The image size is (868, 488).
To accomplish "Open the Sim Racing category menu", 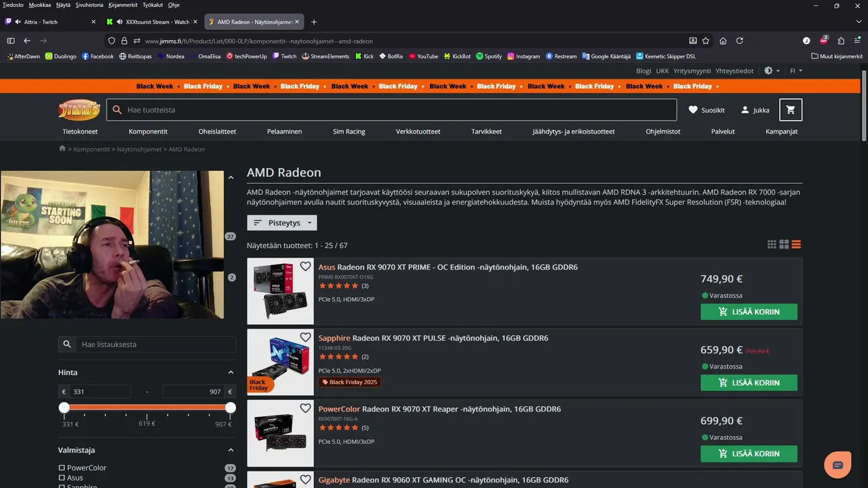I will (349, 131).
